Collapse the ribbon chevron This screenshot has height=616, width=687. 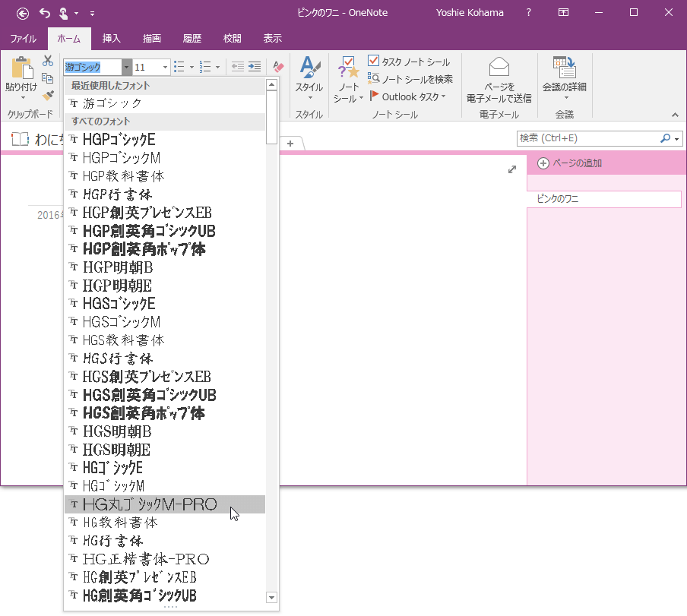click(675, 115)
